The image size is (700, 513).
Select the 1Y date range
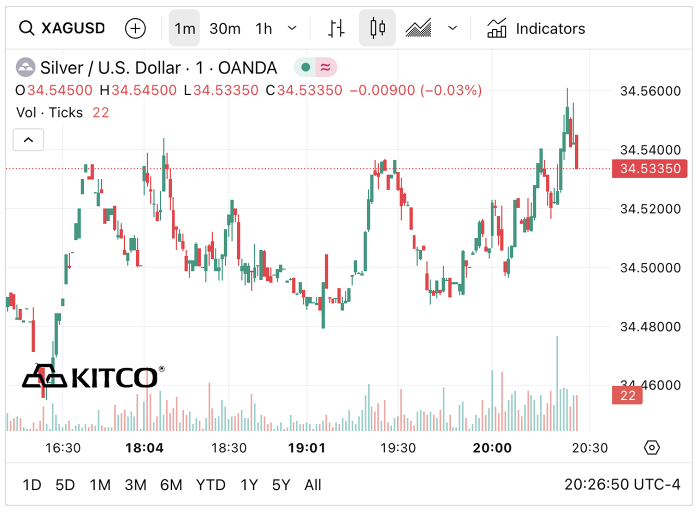(x=249, y=485)
